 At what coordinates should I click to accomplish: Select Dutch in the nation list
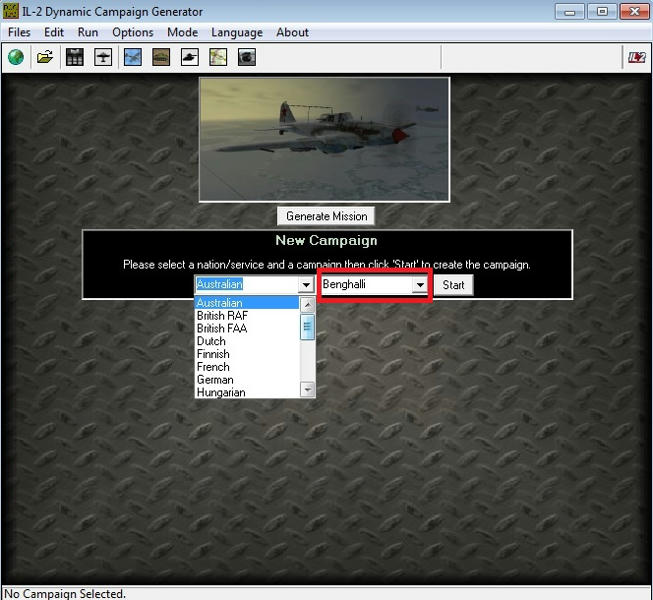[x=247, y=341]
